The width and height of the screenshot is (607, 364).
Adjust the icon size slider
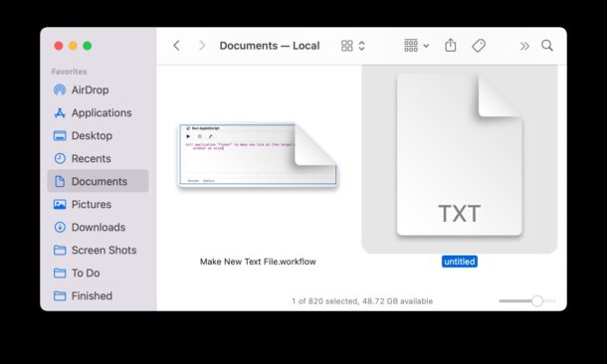(x=527, y=300)
